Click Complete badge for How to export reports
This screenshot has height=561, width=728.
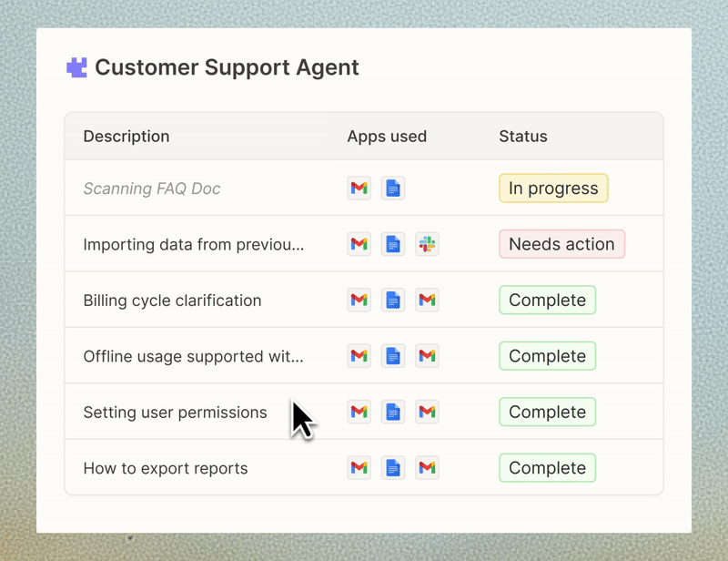548,467
